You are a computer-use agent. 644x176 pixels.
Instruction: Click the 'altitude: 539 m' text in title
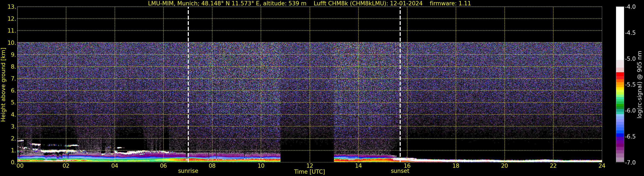(285, 3)
